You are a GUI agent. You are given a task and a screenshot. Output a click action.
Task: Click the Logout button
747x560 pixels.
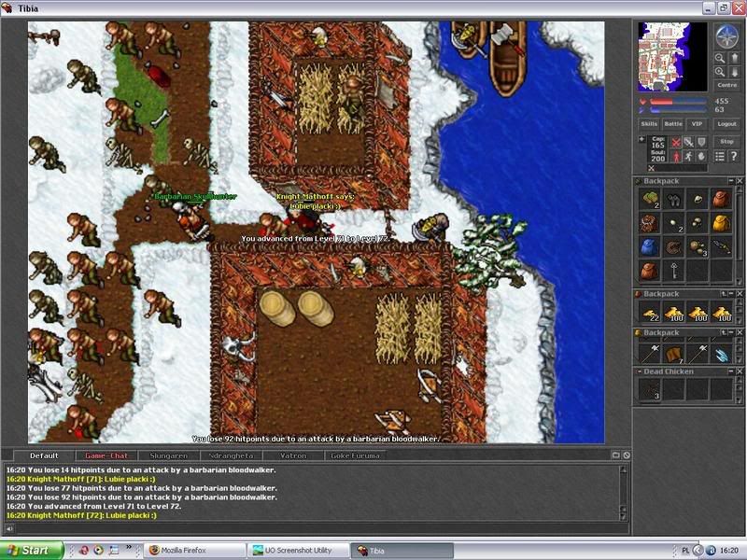pyautogui.click(x=727, y=124)
